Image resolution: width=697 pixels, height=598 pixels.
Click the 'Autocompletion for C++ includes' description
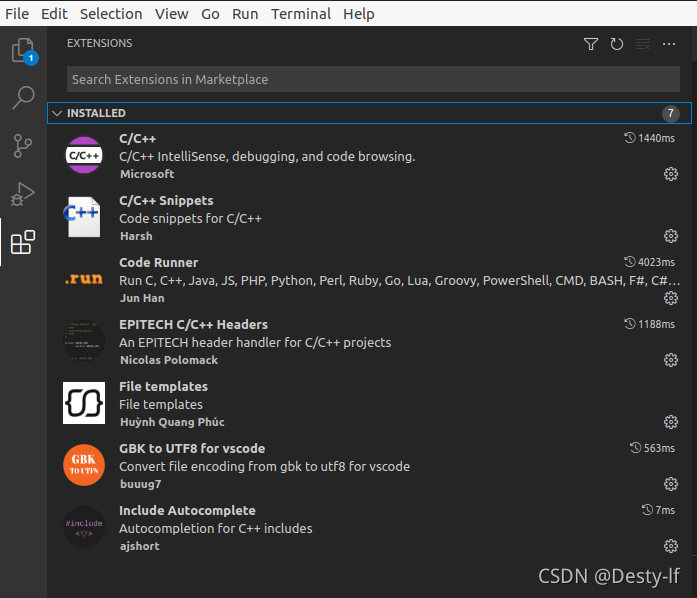(x=216, y=528)
